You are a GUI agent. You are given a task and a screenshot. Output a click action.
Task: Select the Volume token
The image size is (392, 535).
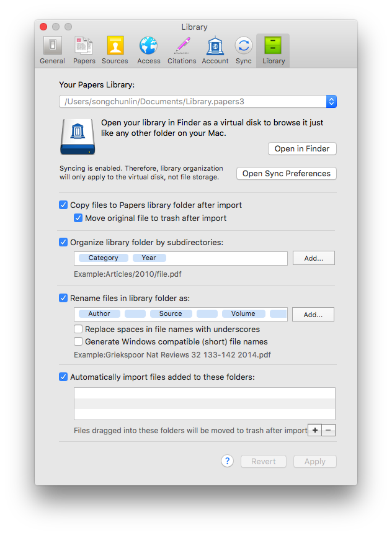pos(243,313)
